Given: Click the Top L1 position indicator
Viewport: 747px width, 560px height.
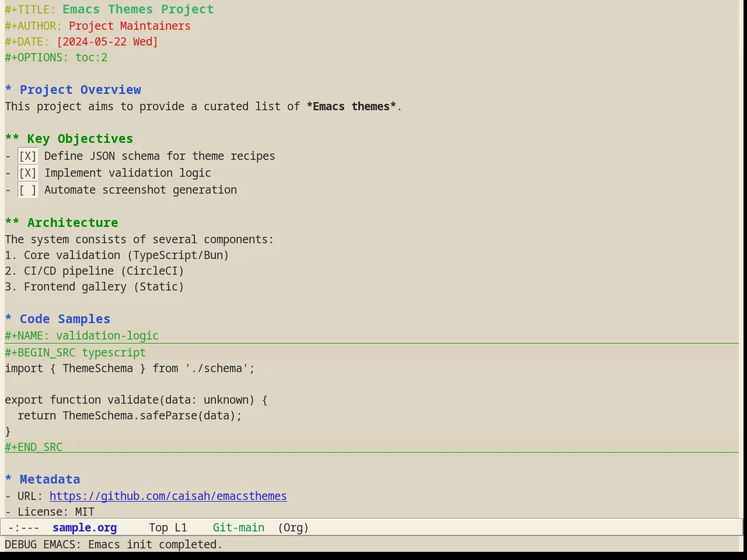Looking at the screenshot, I should coord(168,528).
